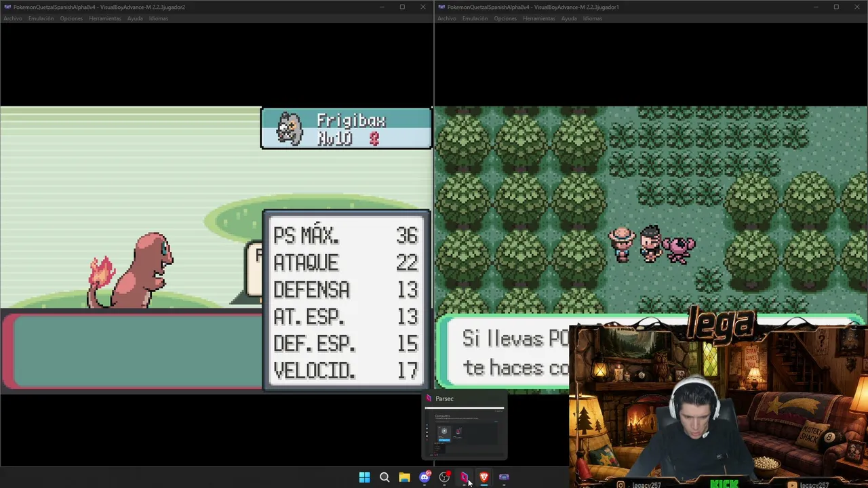
Task: Click the Frigibax name in battle box
Action: point(351,121)
